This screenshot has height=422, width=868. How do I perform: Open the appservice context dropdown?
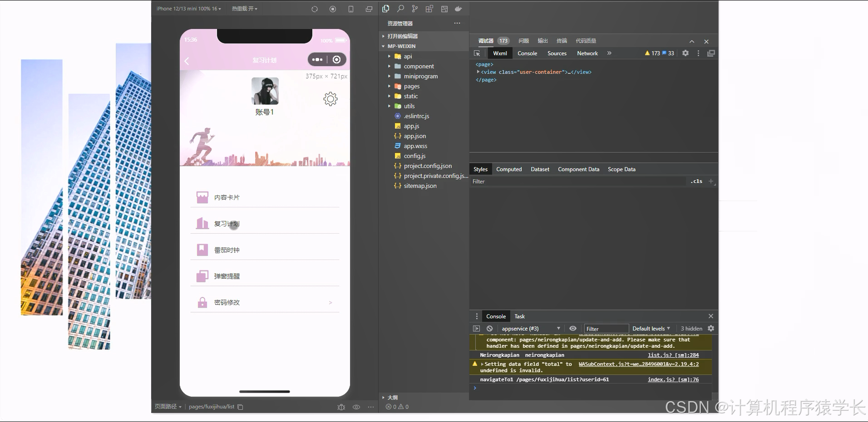(x=531, y=329)
